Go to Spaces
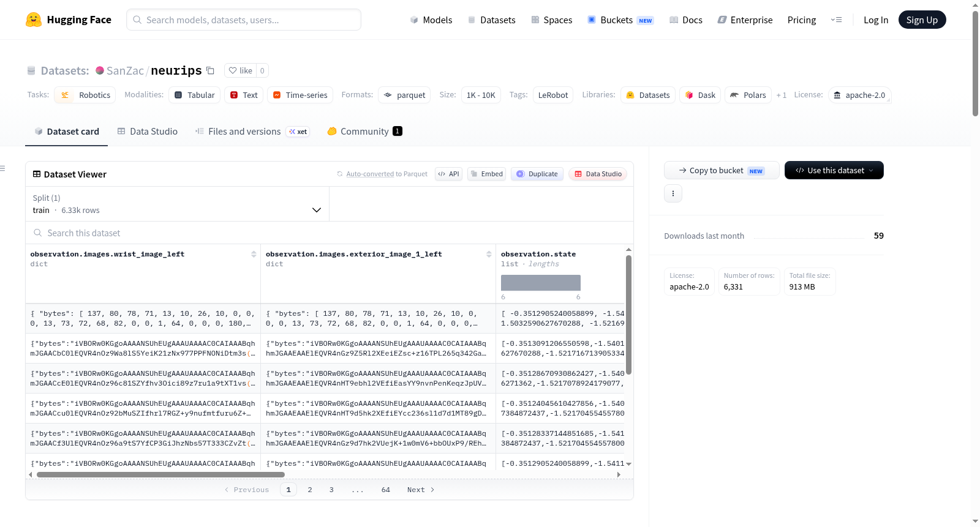980x527 pixels. pos(552,20)
